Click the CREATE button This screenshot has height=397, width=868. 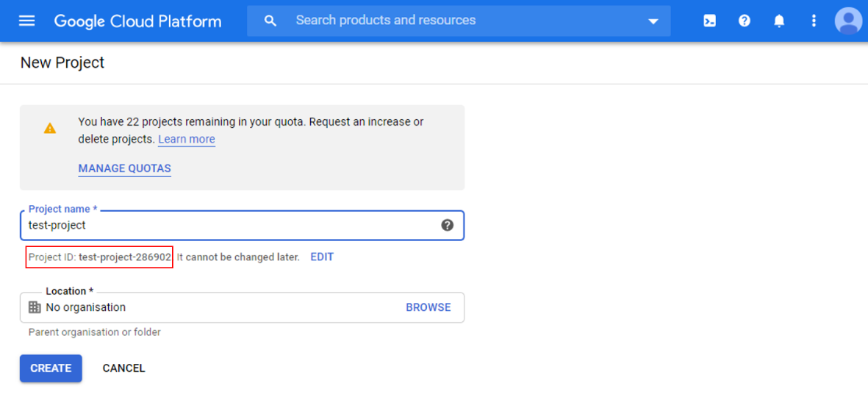[51, 368]
